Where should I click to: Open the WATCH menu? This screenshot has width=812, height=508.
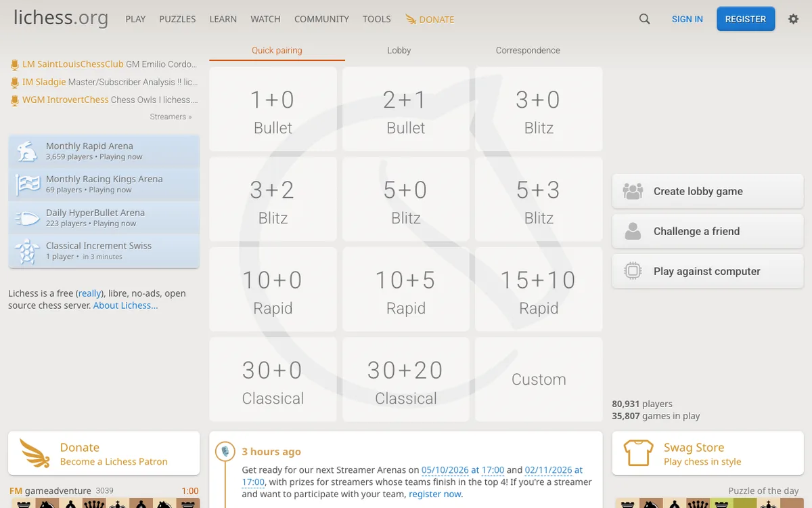tap(265, 19)
